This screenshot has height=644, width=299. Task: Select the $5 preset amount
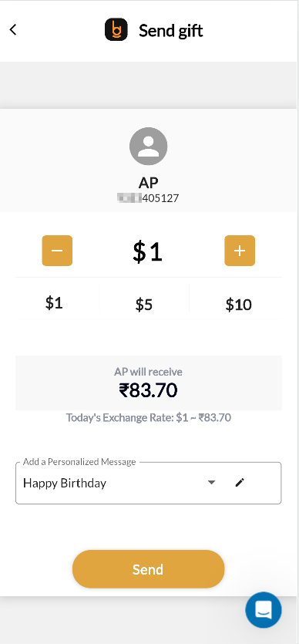click(144, 305)
